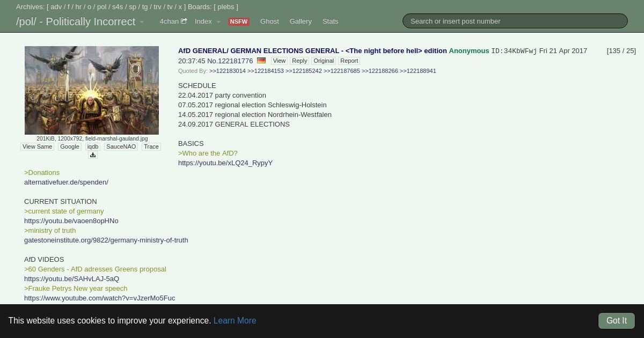Report the post
This screenshot has width=644, height=338.
point(349,61)
